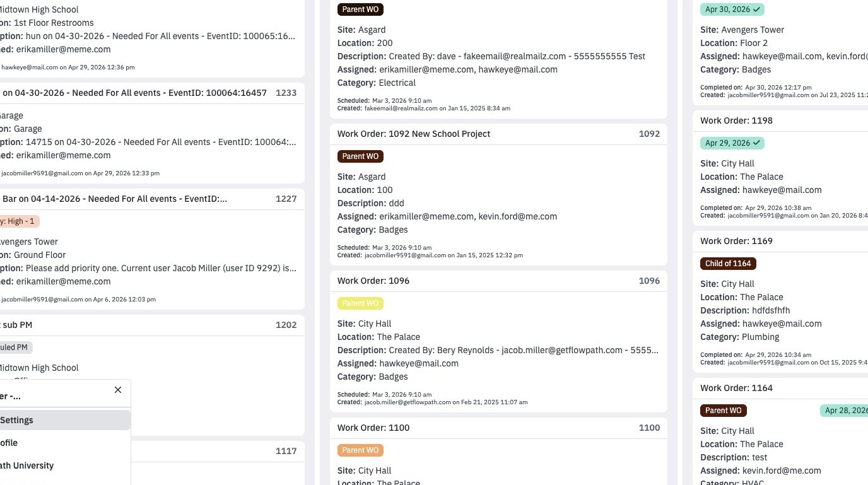
Task: Open work order number 1233
Action: pyautogui.click(x=286, y=93)
